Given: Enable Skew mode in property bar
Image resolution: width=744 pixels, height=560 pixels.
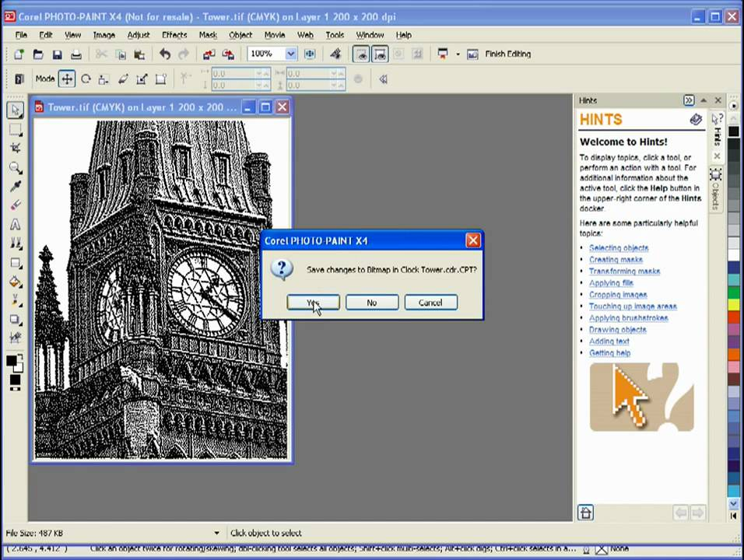Looking at the screenshot, I should click(x=124, y=79).
